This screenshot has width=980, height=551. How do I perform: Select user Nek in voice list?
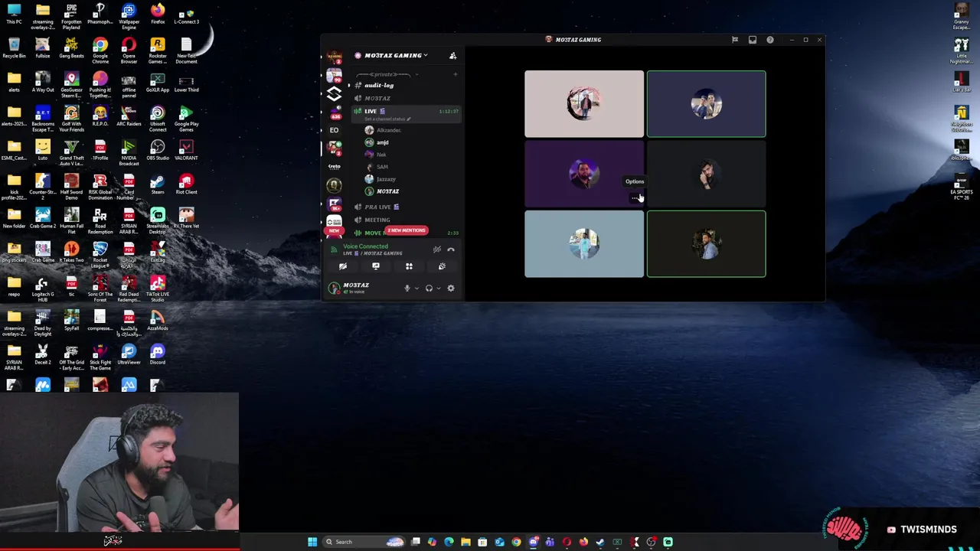click(x=381, y=155)
